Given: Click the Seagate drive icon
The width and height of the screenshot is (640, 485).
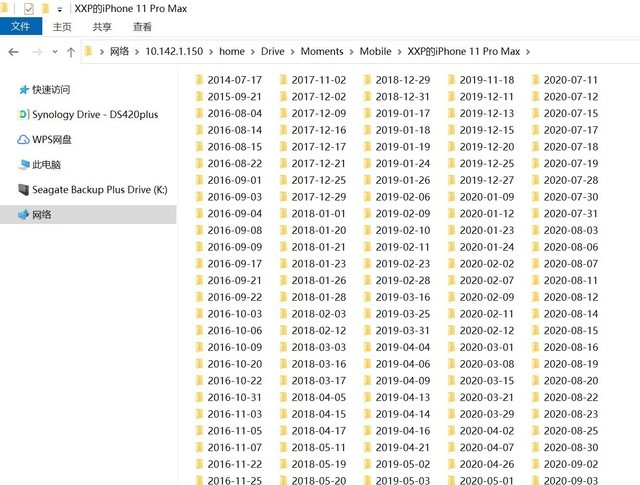Looking at the screenshot, I should pos(24,190).
